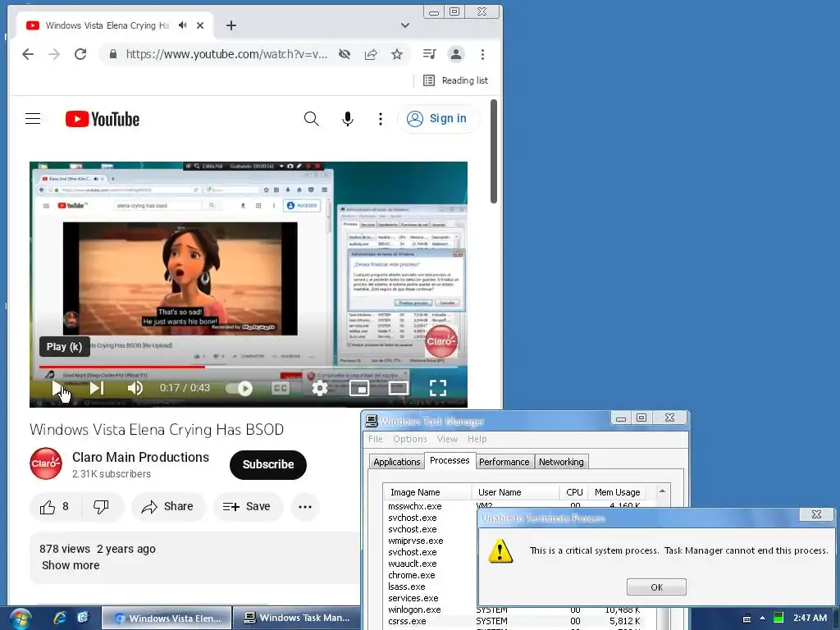Seek on the red video progress bar
The image size is (840, 630).
(x=249, y=367)
